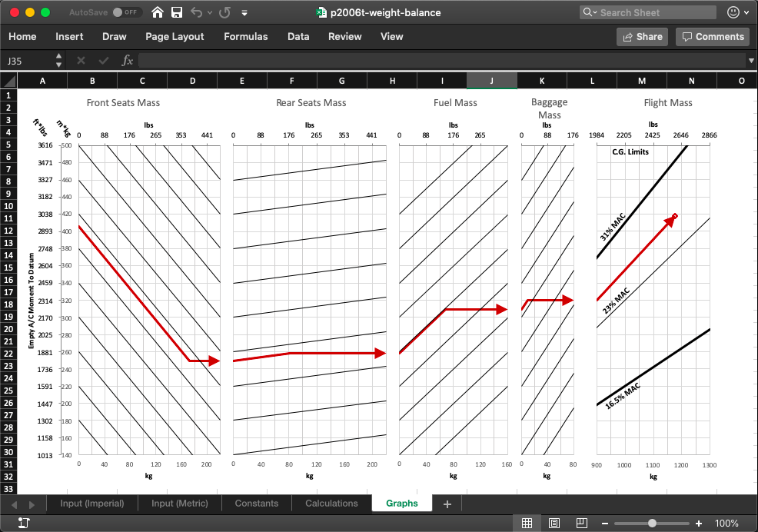Click the Home icon in title bar

tap(157, 12)
